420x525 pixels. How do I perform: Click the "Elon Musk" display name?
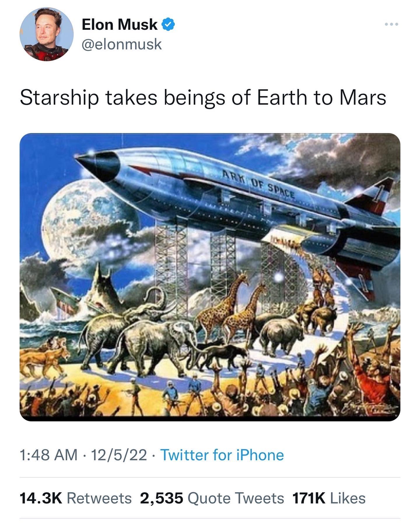click(120, 24)
